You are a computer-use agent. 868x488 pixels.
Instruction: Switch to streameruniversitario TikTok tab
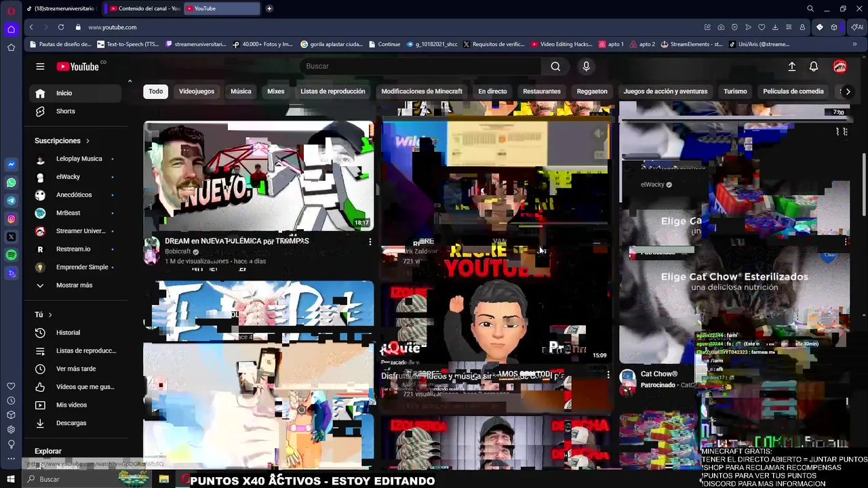(60, 9)
